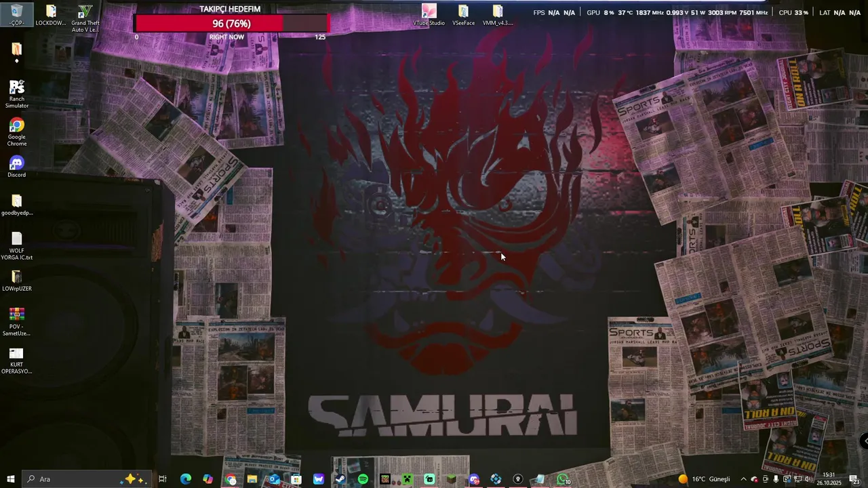The width and height of the screenshot is (868, 488).
Task: Click the FPS N/A overlay reading
Action: (x=555, y=13)
